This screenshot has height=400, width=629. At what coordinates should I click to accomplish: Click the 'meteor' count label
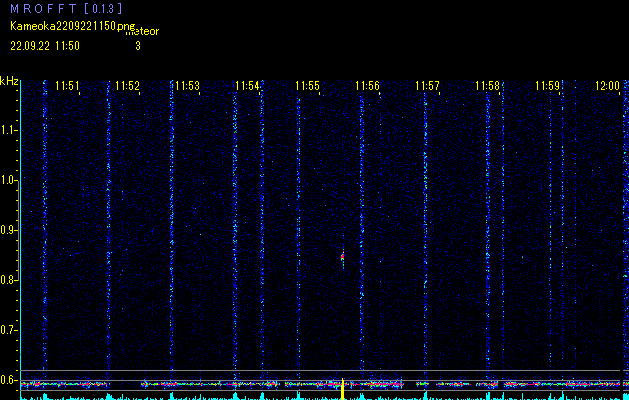click(x=142, y=32)
